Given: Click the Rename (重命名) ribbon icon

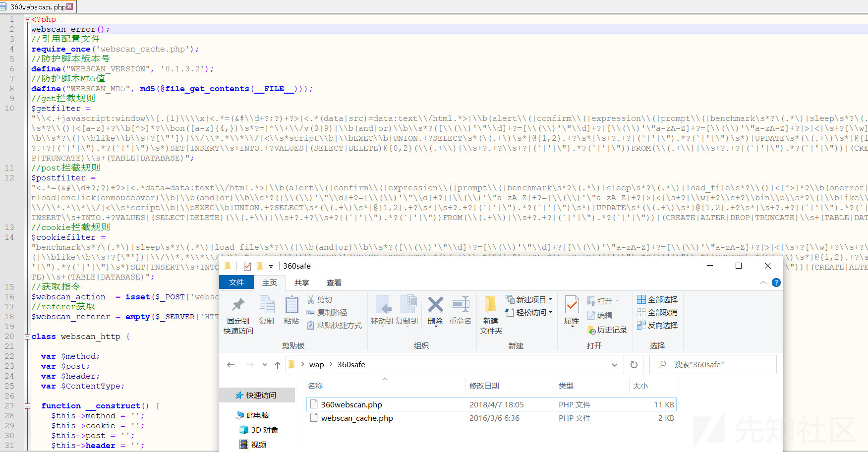Looking at the screenshot, I should [x=460, y=305].
